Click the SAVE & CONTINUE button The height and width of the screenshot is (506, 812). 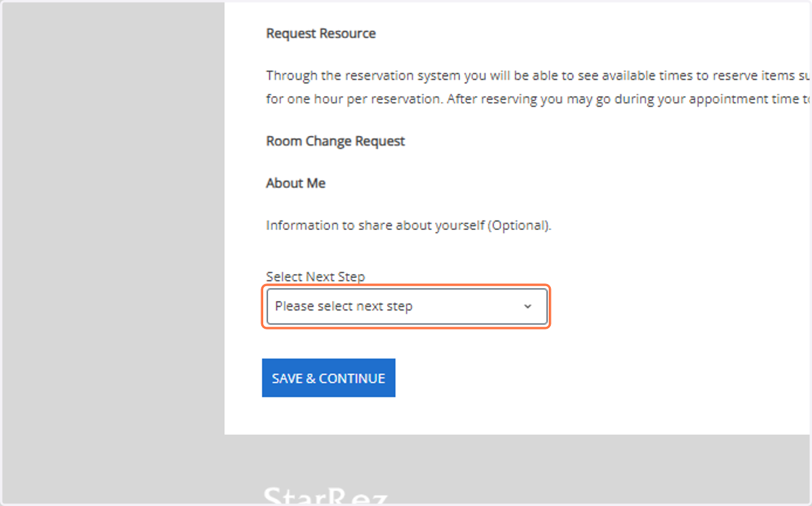[329, 378]
